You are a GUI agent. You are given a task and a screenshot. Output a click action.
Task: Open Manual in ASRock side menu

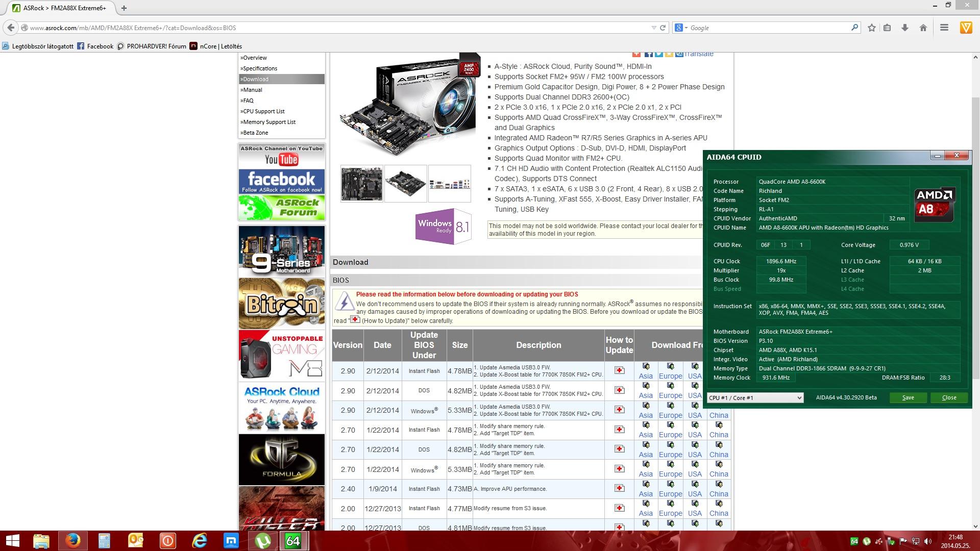tap(251, 90)
